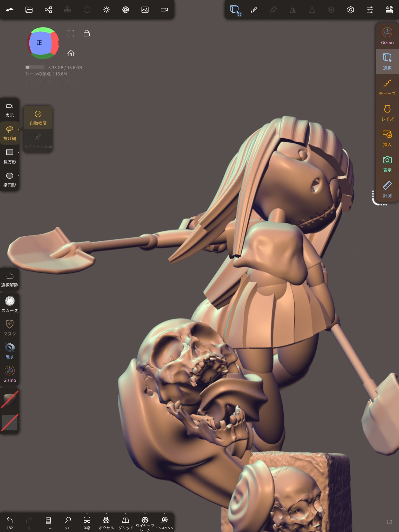399x532 pixels.
Task: Expand 投げ縄 options arrow
Action: [x=18, y=129]
